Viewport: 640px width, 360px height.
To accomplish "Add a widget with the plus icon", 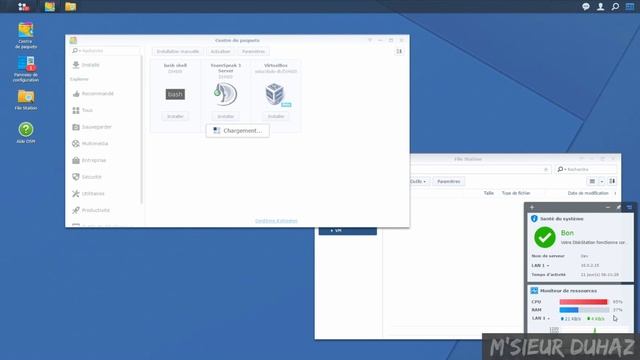I will pyautogui.click(x=531, y=207).
